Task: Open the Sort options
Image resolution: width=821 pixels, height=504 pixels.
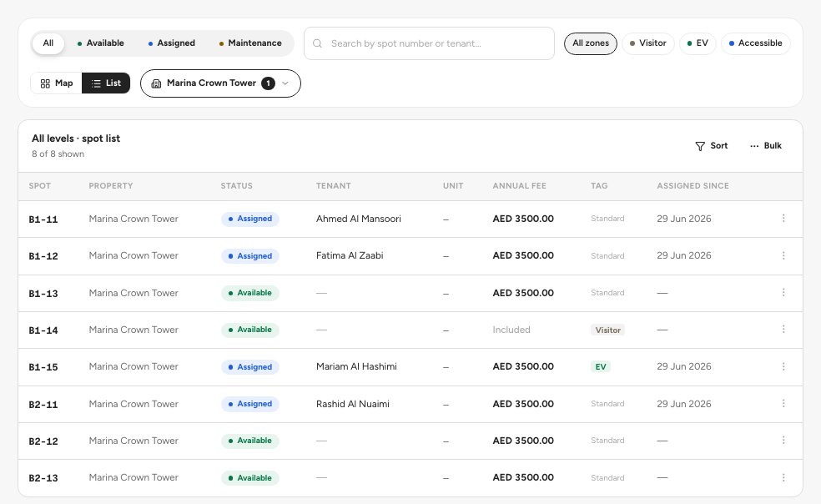Action: pos(712,146)
